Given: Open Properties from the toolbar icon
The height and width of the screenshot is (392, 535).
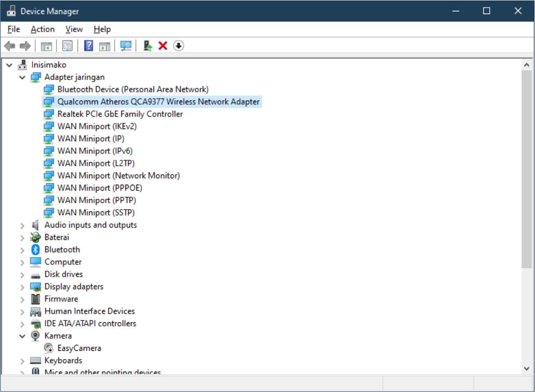Looking at the screenshot, I should point(67,46).
